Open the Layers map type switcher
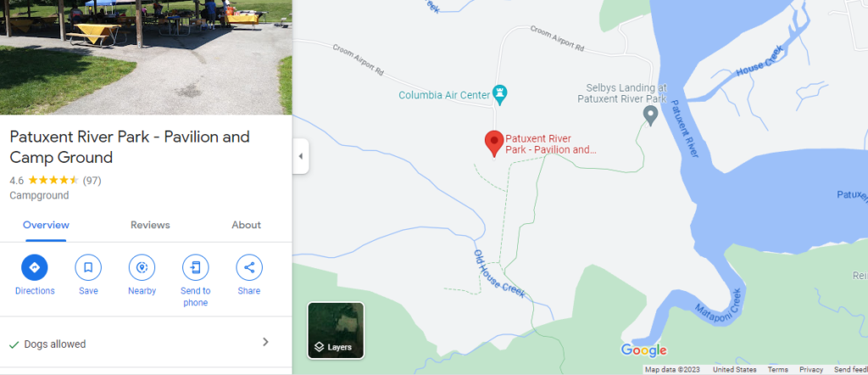Screen dimensions: 868x375 coord(336,330)
